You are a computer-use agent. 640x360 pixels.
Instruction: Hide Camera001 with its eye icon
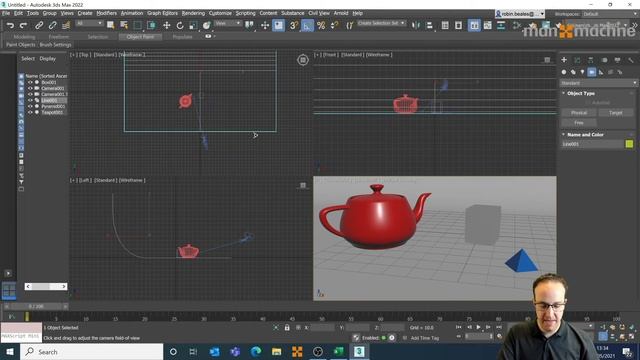tap(30, 88)
